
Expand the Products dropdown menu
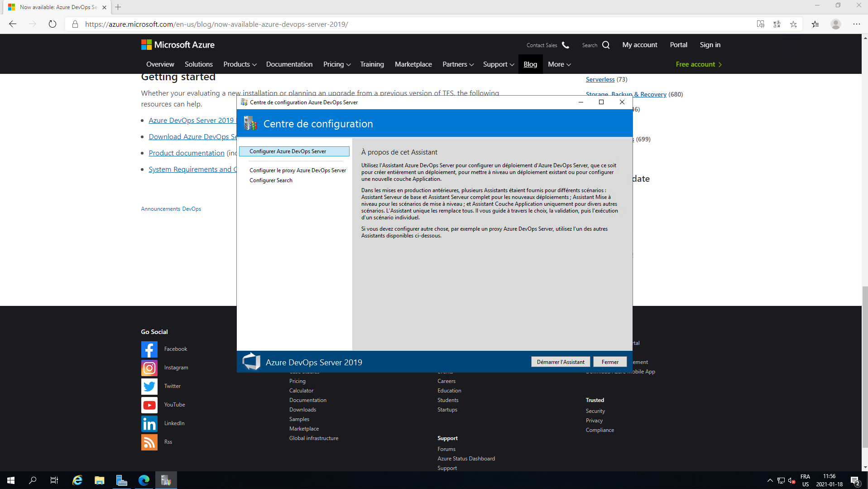240,64
